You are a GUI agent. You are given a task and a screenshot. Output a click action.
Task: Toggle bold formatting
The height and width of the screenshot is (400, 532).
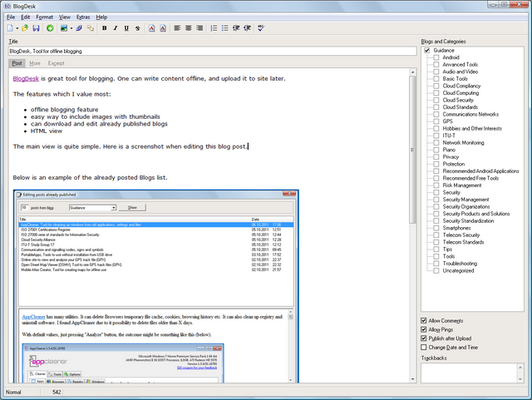(104, 28)
